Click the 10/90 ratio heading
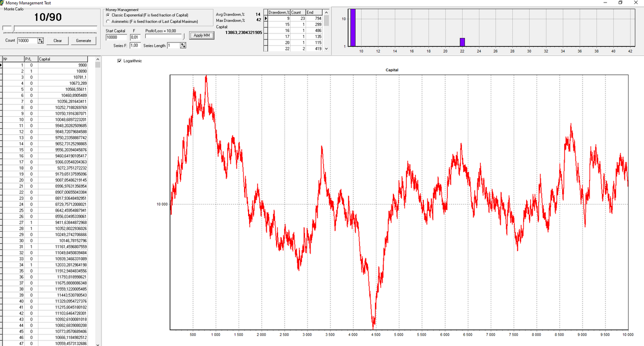Viewport: 644px width, 346px height. tap(48, 17)
